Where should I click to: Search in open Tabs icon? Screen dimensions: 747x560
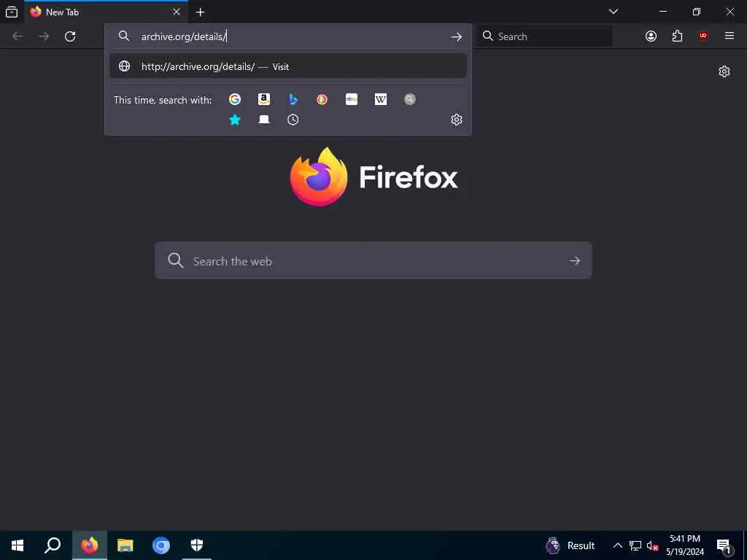coord(264,120)
